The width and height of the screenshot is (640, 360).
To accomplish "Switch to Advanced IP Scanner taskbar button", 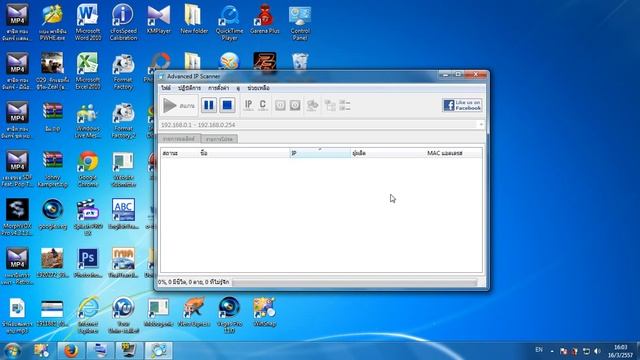I will (x=159, y=351).
